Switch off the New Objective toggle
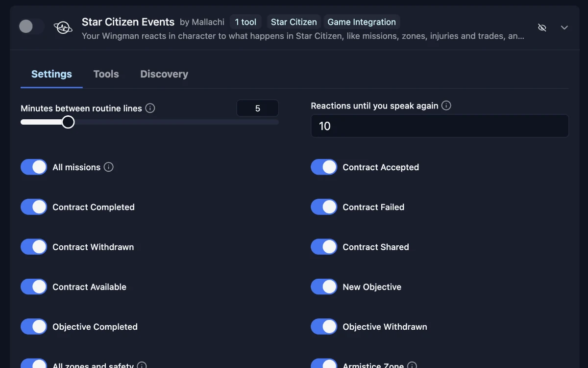 [x=324, y=287]
